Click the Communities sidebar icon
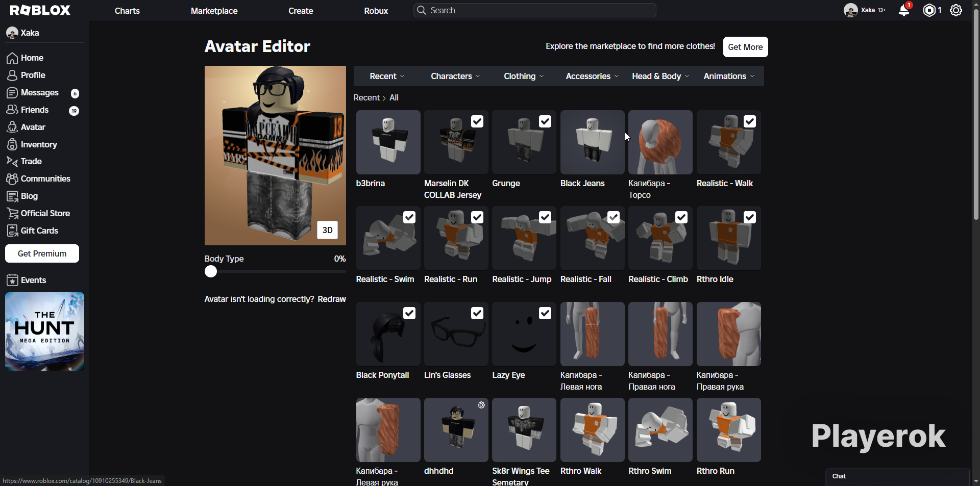980x486 pixels. [12, 179]
